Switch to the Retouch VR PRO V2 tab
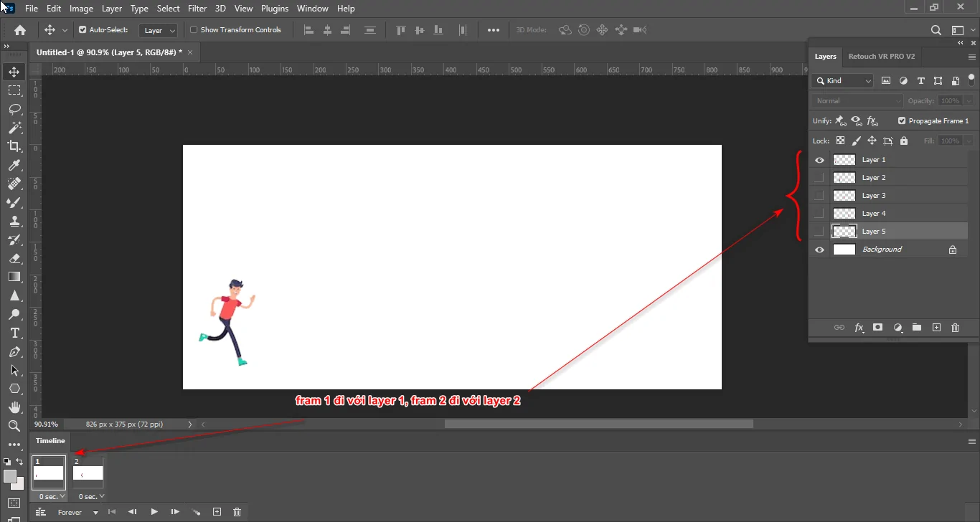The height and width of the screenshot is (522, 980). (x=882, y=56)
